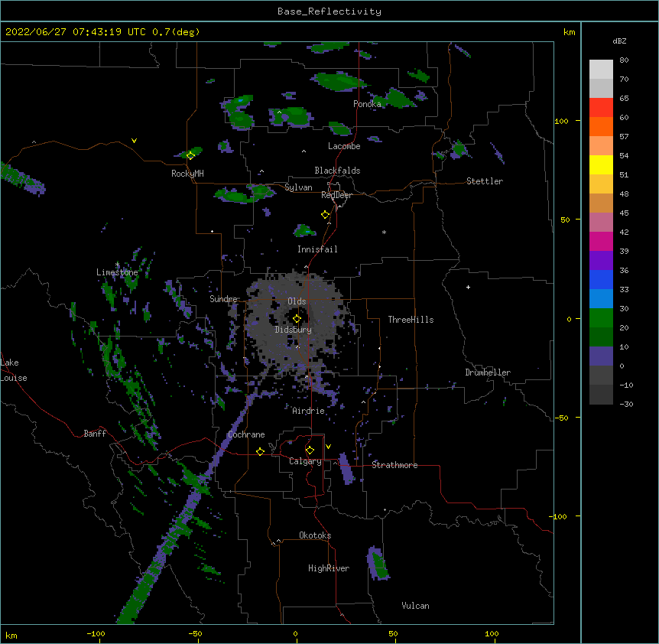Click the yellow diamond marker south of RedDeer
The height and width of the screenshot is (644, 659).
326,215
